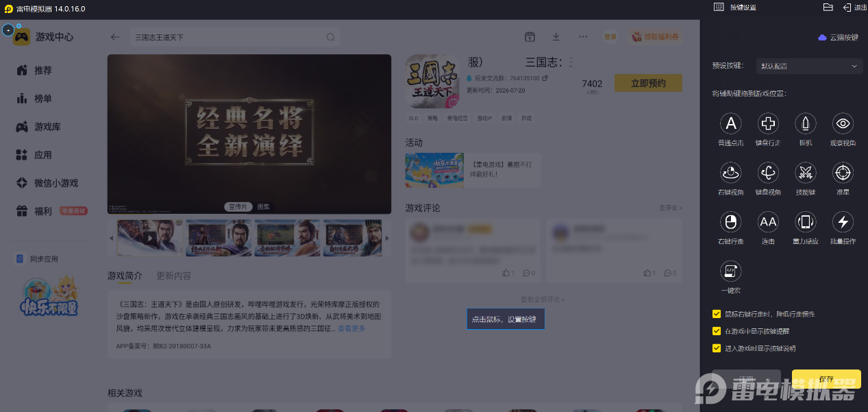Click the keyboard icon beside 按键设置
This screenshot has height=412, width=868.
pos(719,7)
